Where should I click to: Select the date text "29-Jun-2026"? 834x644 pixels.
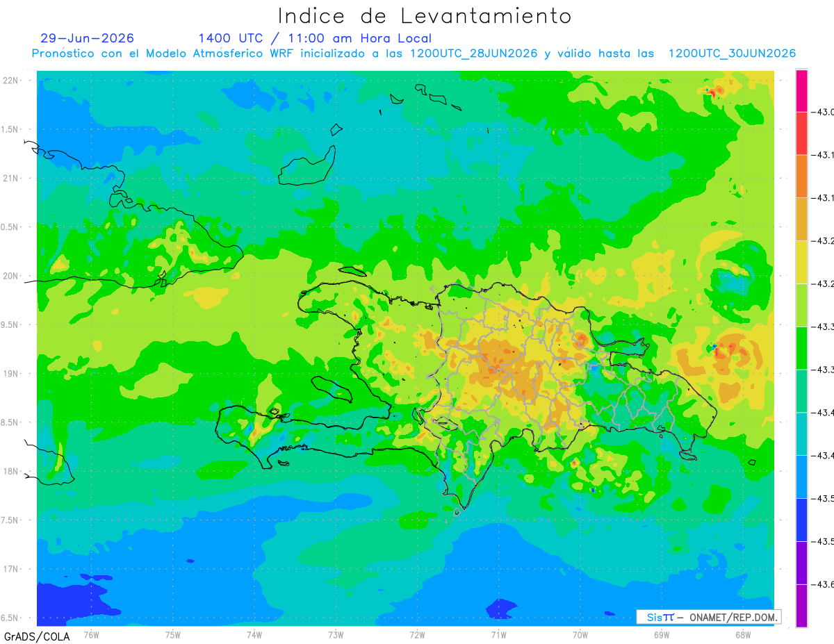pyautogui.click(x=88, y=38)
